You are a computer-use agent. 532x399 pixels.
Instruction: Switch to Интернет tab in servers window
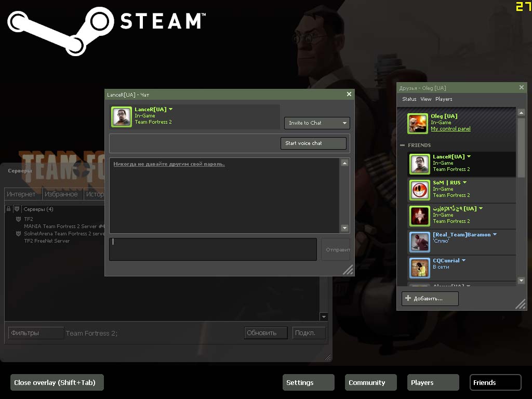(22, 194)
